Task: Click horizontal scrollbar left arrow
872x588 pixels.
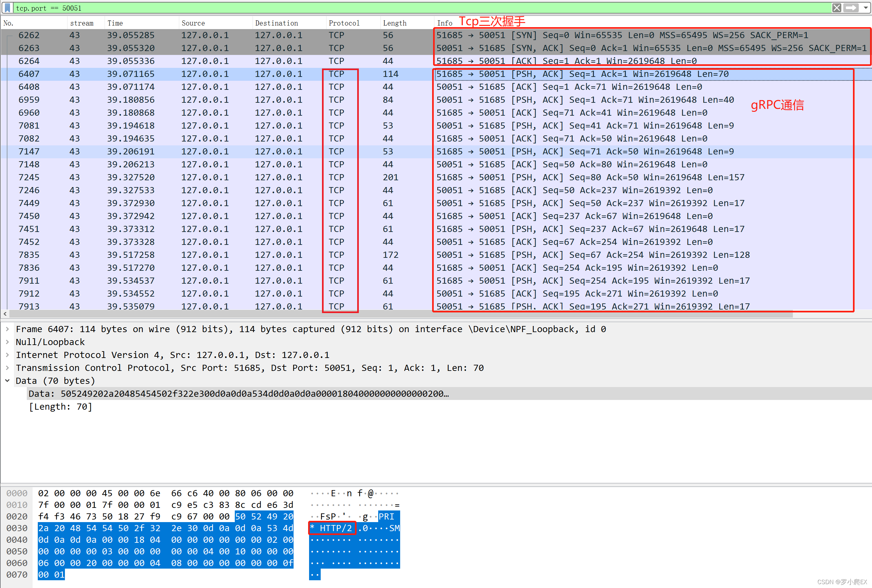Action: [x=5, y=314]
